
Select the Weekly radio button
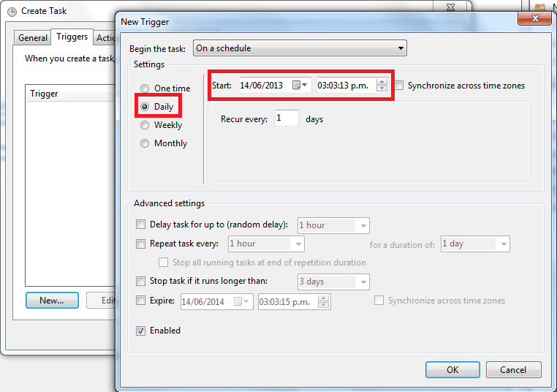(145, 125)
